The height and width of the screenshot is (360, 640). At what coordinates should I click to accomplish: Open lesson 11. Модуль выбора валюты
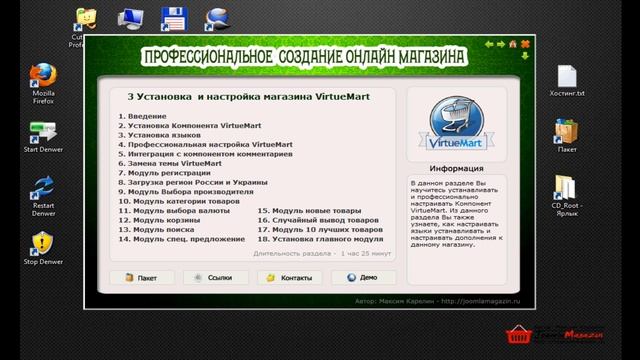[174, 211]
